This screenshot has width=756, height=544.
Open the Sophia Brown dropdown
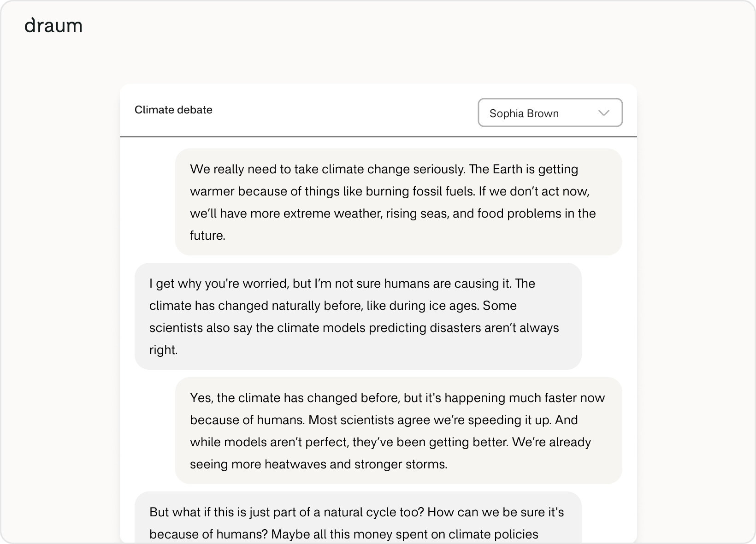tap(550, 113)
